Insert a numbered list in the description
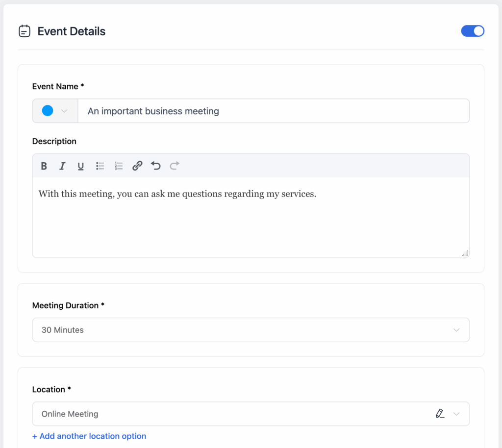This screenshot has width=502, height=448. [119, 166]
